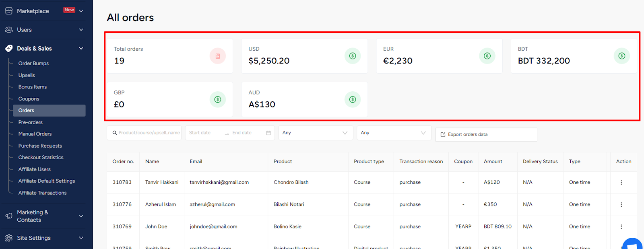
Task: Open Affiliate Users page
Action: coord(34,169)
